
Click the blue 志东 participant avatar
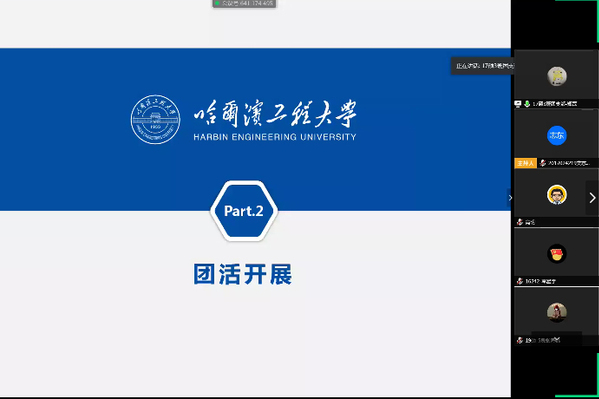(557, 135)
